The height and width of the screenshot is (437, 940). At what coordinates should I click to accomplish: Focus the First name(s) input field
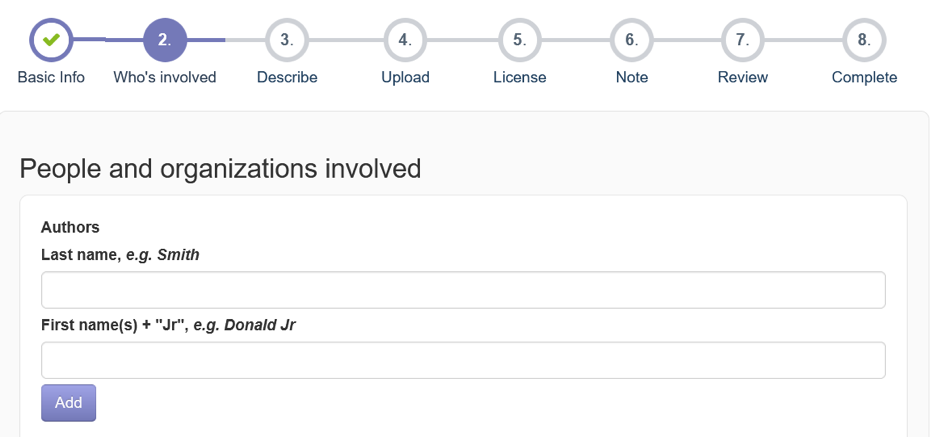coord(463,360)
